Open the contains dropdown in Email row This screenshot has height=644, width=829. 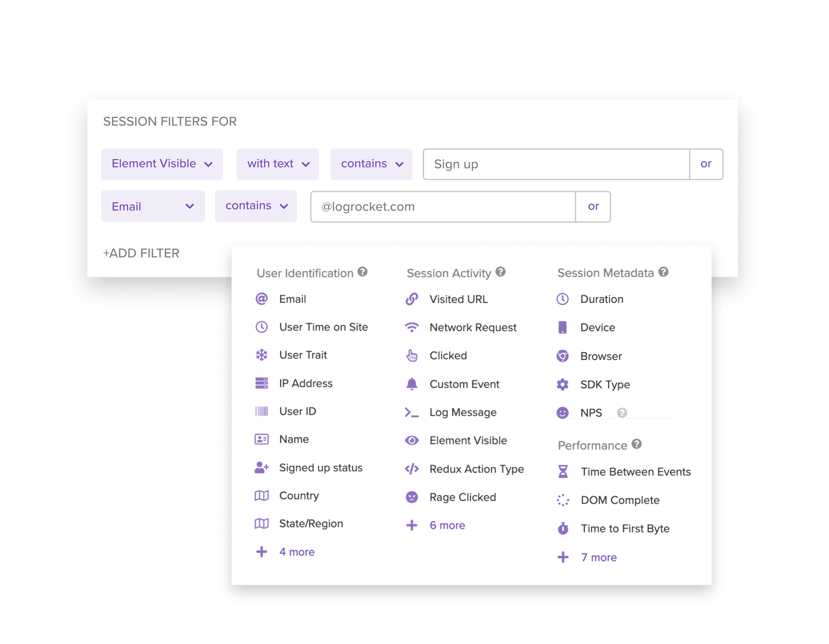point(256,206)
